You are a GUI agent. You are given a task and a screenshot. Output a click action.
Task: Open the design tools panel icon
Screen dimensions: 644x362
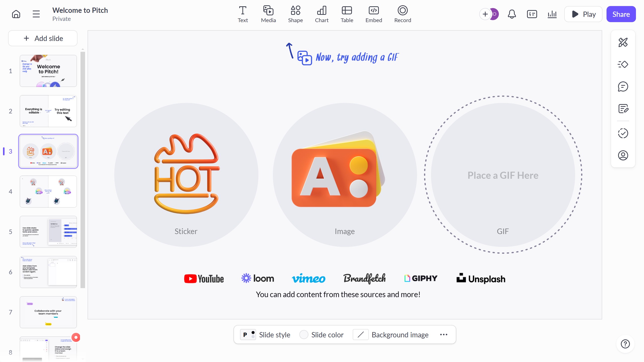[x=623, y=42]
